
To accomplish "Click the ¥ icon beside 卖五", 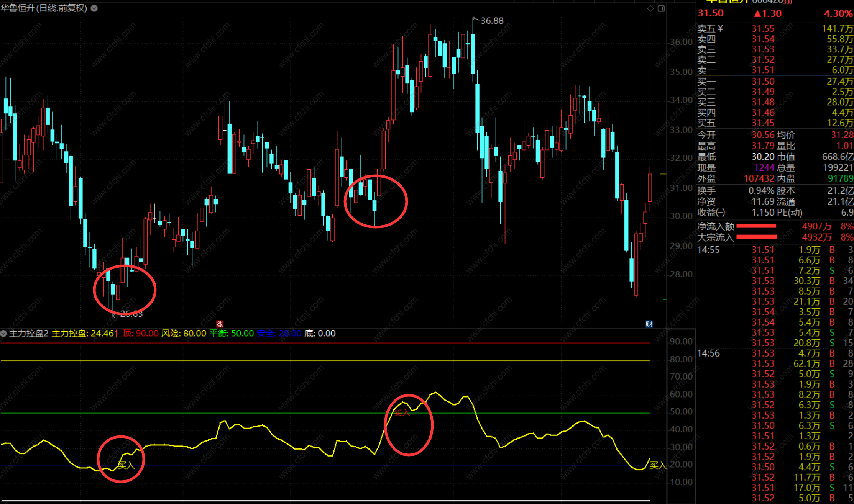I will tap(720, 28).
